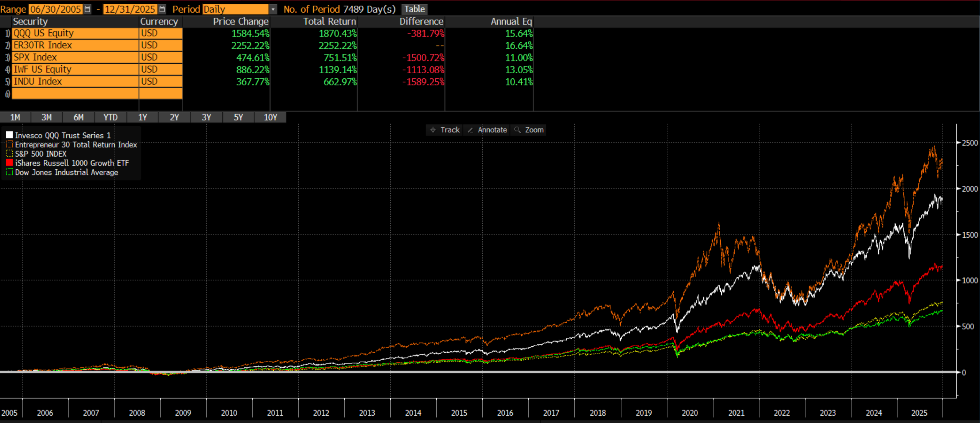The height and width of the screenshot is (423, 980).
Task: Click the white Invesco QQQ legend swatch
Action: (9, 135)
